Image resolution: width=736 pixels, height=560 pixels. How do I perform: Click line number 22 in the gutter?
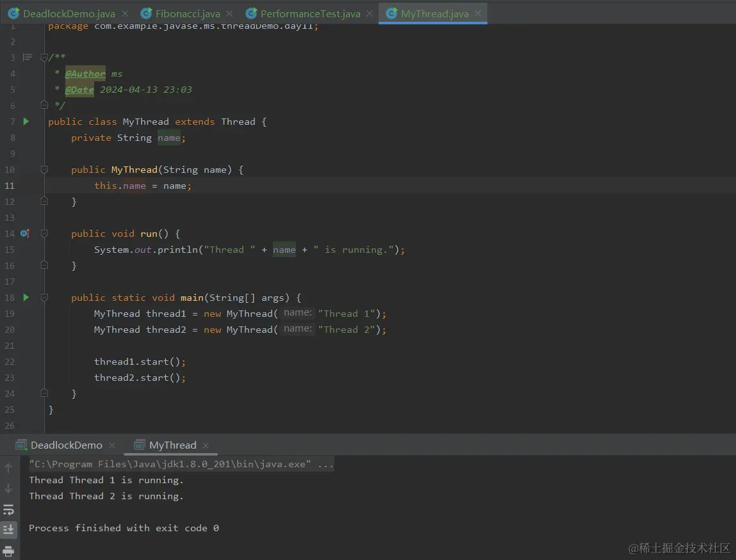(10, 362)
